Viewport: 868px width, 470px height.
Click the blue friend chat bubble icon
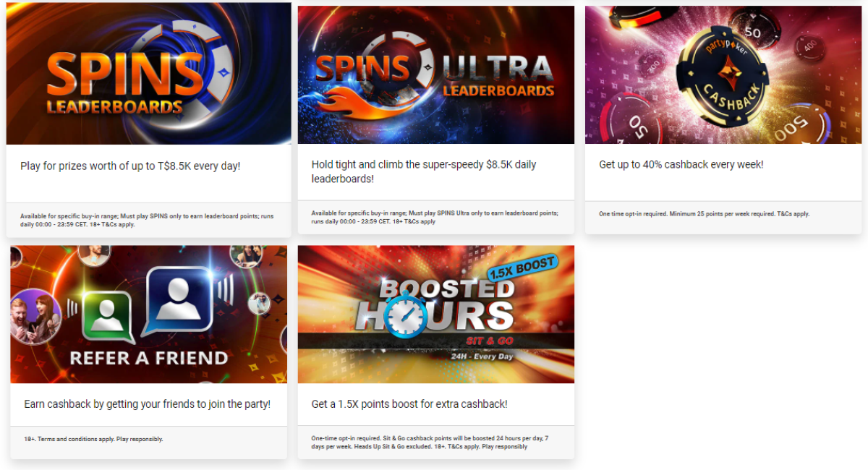pos(179,299)
